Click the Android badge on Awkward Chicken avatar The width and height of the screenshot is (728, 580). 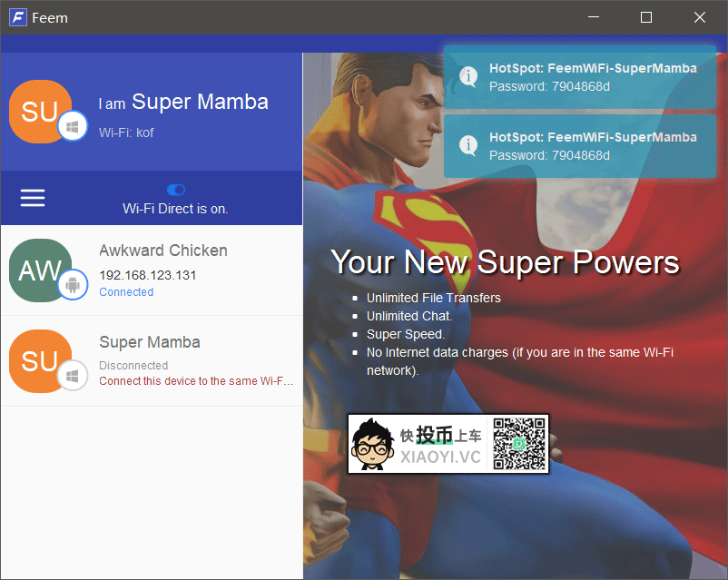[x=73, y=284]
